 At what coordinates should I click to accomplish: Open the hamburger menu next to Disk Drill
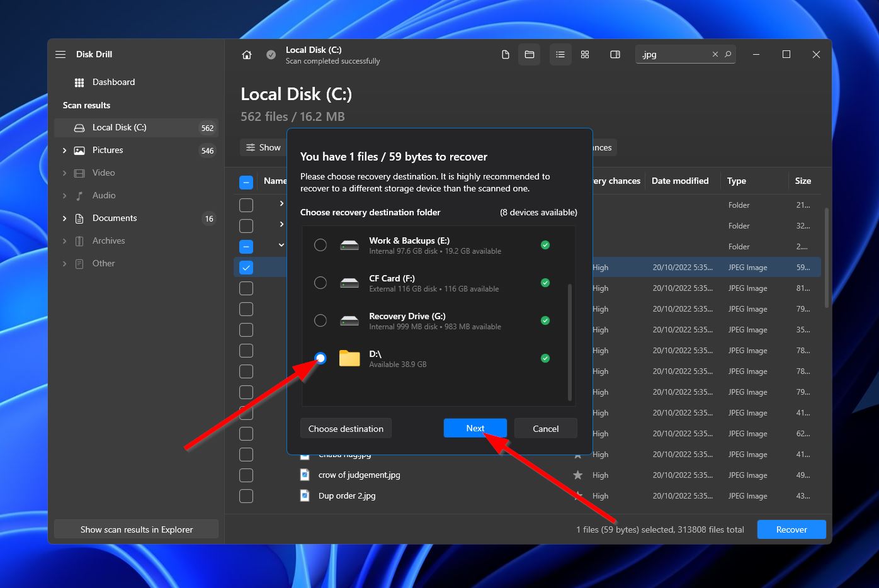pos(60,54)
